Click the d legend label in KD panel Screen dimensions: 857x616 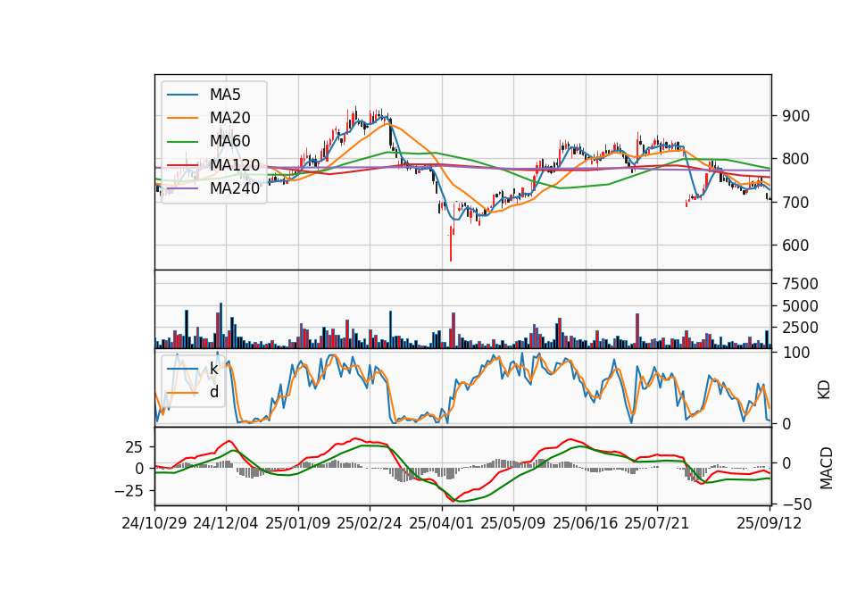pyautogui.click(x=214, y=392)
